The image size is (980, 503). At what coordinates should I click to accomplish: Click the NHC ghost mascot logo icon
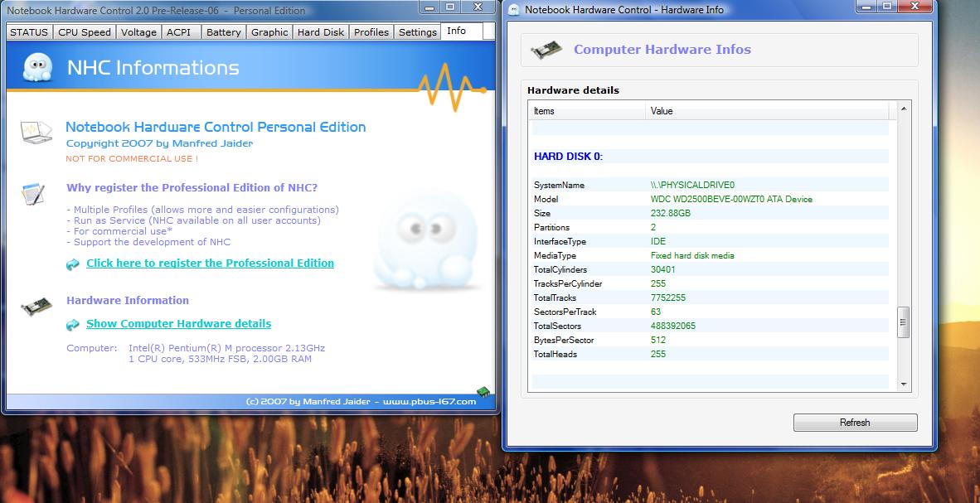[36, 67]
